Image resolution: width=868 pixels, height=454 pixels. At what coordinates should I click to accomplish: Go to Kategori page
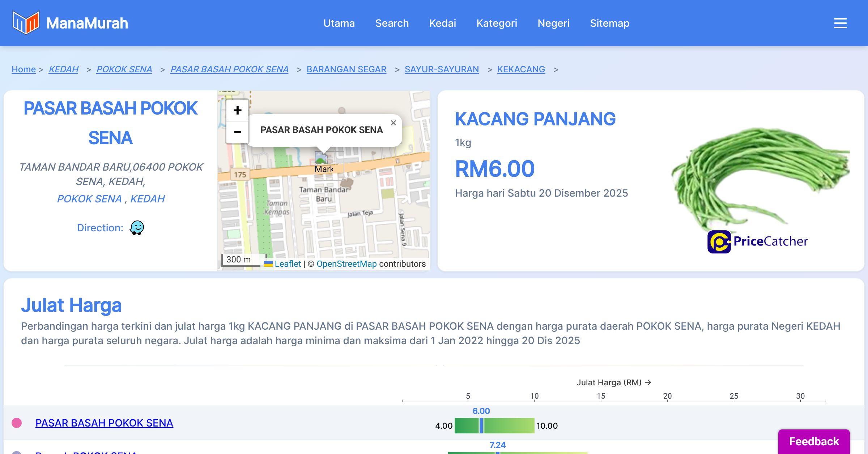click(x=497, y=23)
